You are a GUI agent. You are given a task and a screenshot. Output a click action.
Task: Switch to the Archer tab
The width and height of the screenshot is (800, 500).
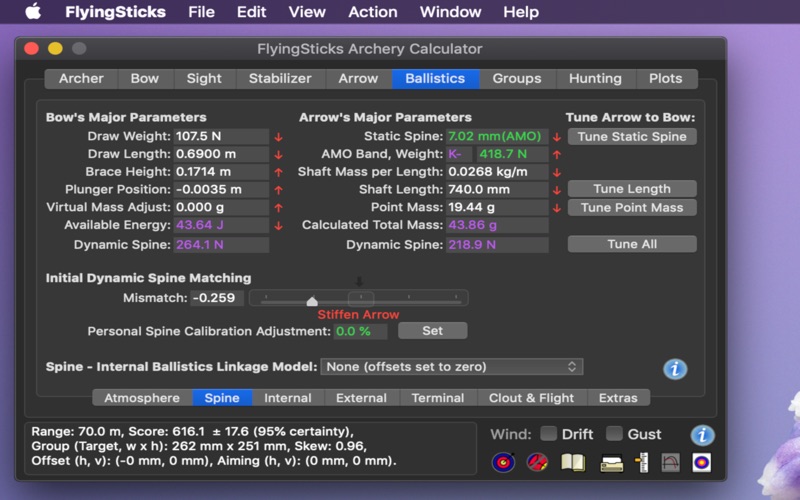[x=81, y=79]
